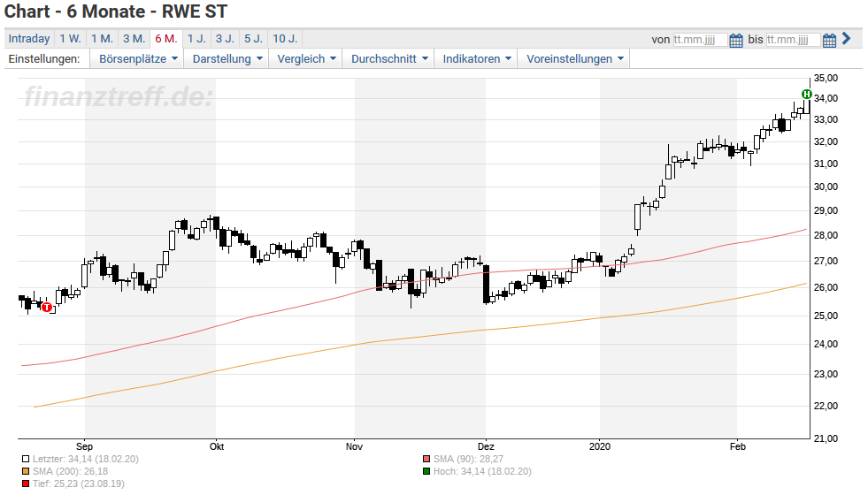Click the pink SMA (90) legend swatch

pyautogui.click(x=426, y=459)
